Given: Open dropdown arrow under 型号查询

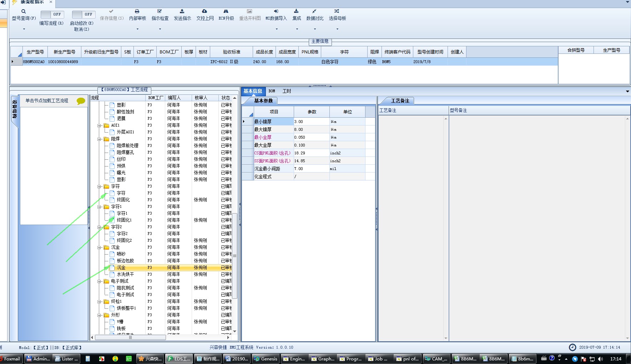Looking at the screenshot, I should coord(24,29).
